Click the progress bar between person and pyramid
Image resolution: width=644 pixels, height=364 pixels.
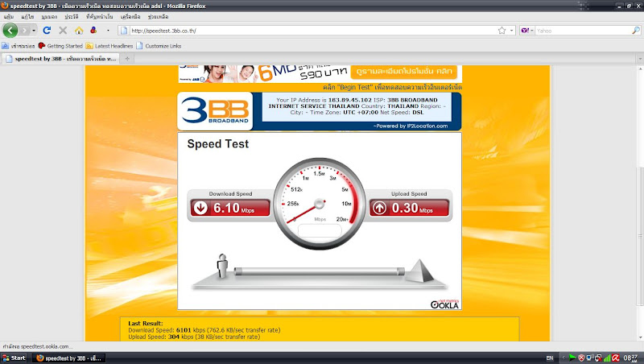coord(319,271)
